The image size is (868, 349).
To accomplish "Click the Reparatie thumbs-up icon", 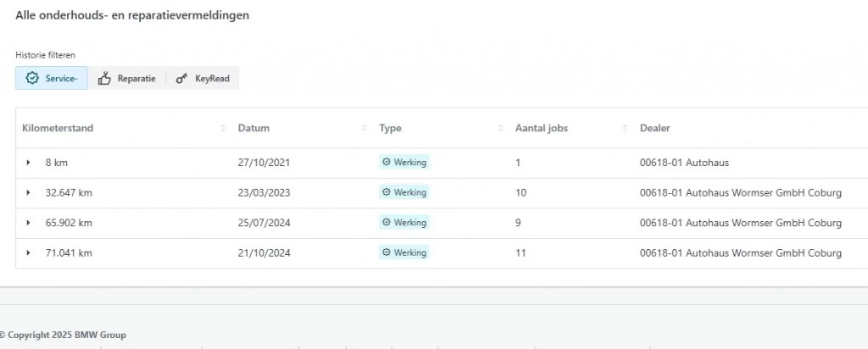I will [105, 78].
